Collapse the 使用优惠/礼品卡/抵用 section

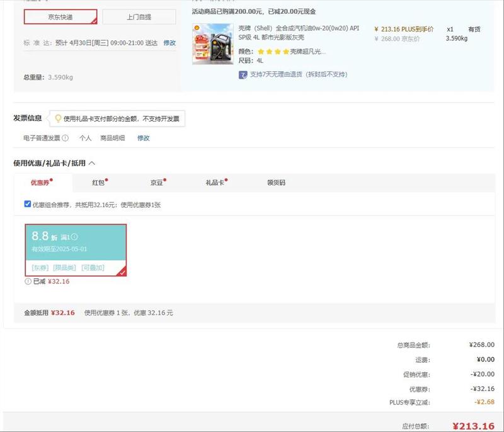click(x=92, y=163)
